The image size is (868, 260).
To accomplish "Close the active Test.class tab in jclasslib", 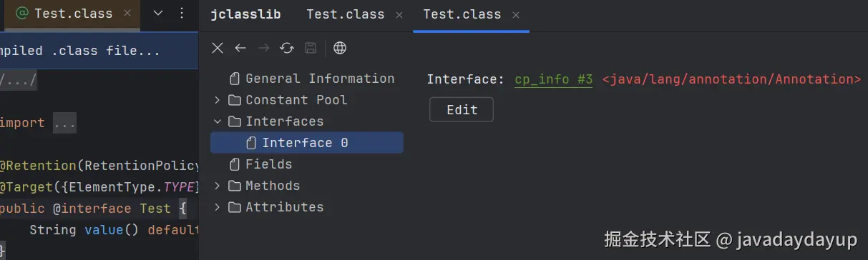I will point(516,15).
